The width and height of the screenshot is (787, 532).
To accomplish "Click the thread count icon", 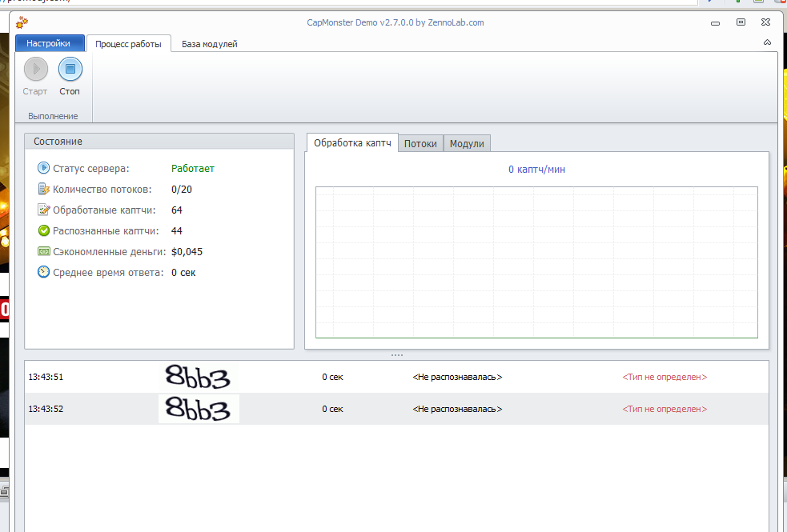I will tap(44, 189).
